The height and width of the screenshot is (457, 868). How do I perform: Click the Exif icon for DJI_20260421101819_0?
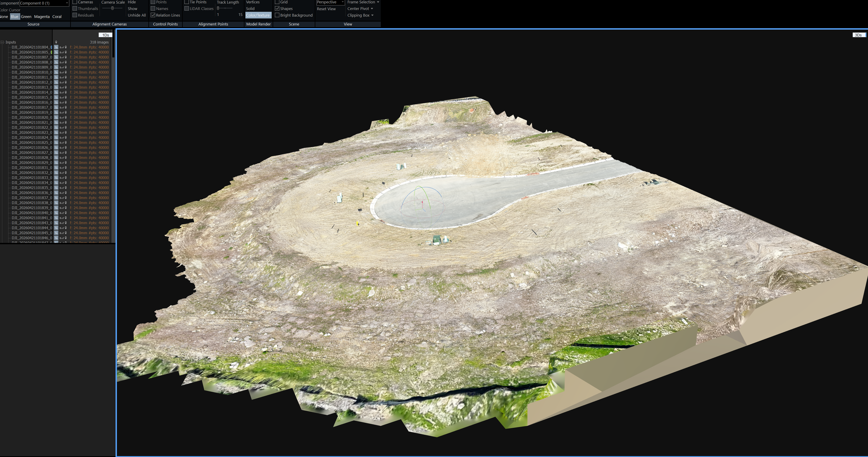61,113
